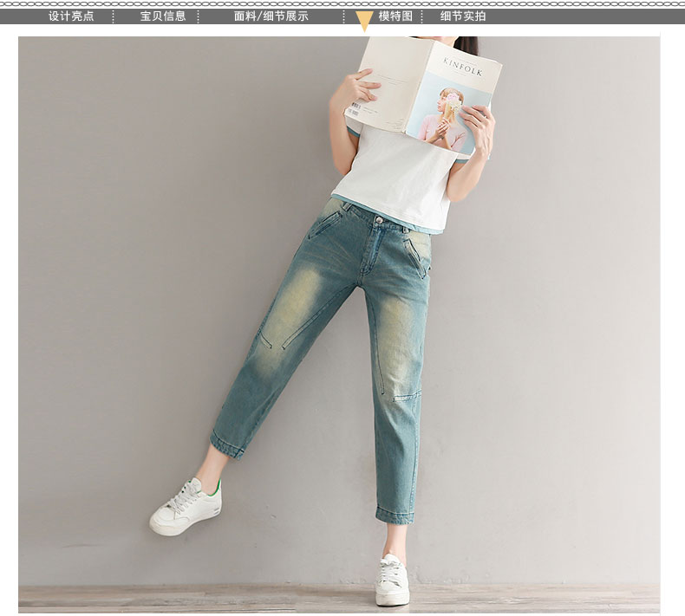Switch to the 宝贝信息 tab
This screenshot has width=685, height=616.
[163, 16]
